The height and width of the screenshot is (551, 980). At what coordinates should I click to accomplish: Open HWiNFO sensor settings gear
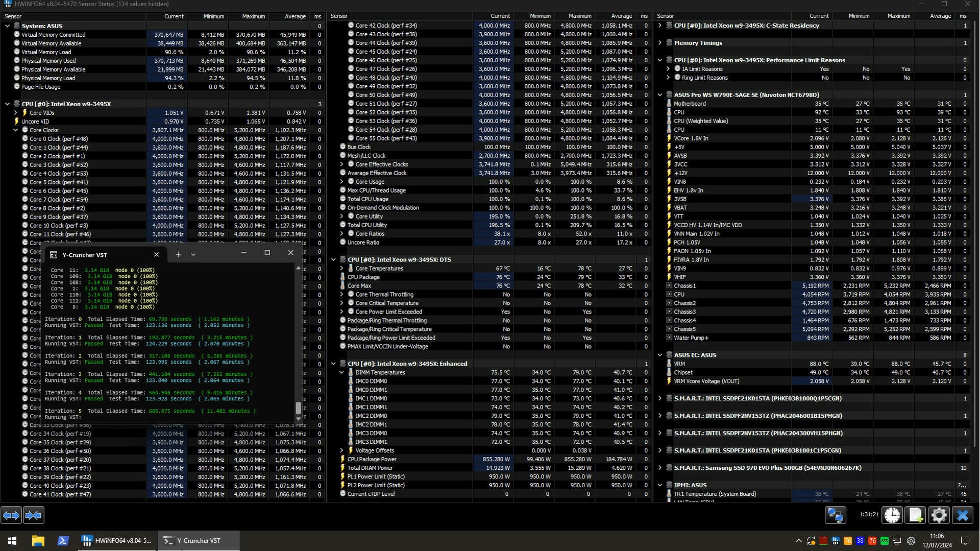point(939,515)
